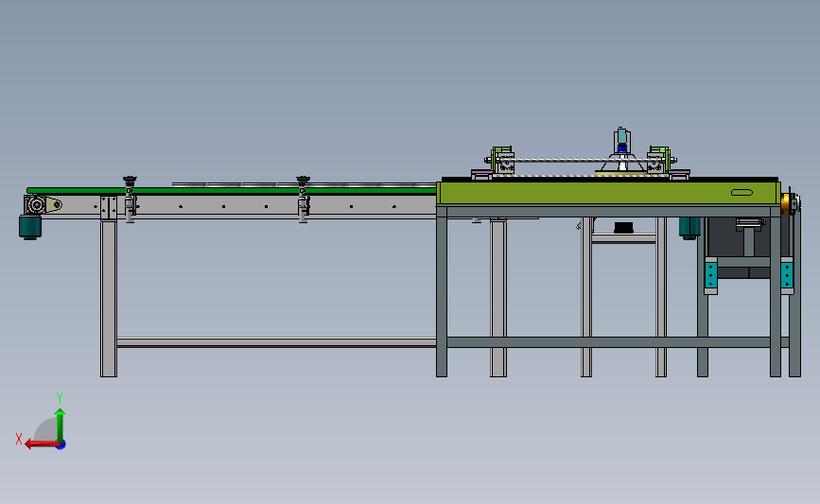Select the horizontal rod between the clamp blocks
The width and height of the screenshot is (820, 504).
(581, 160)
